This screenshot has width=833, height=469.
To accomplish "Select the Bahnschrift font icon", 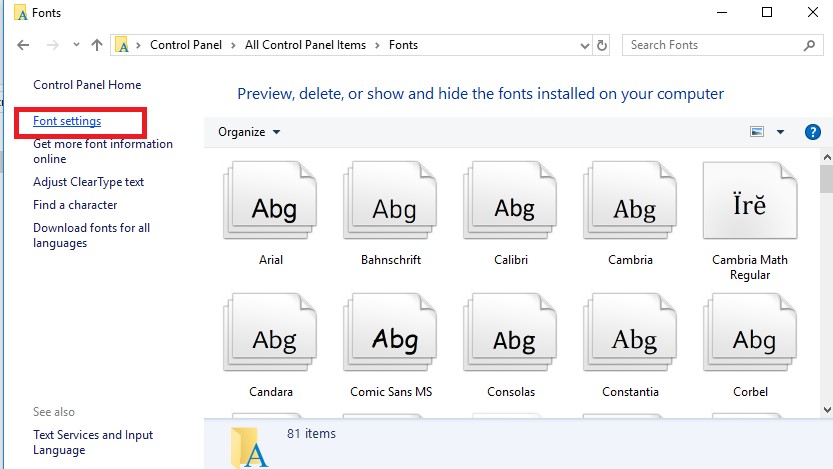I will coord(391,203).
